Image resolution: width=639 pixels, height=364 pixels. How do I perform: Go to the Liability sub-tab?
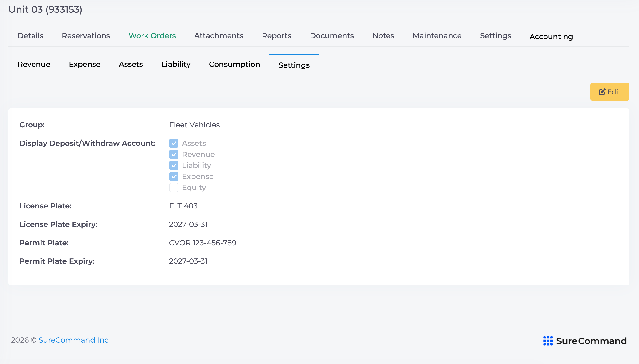click(176, 64)
